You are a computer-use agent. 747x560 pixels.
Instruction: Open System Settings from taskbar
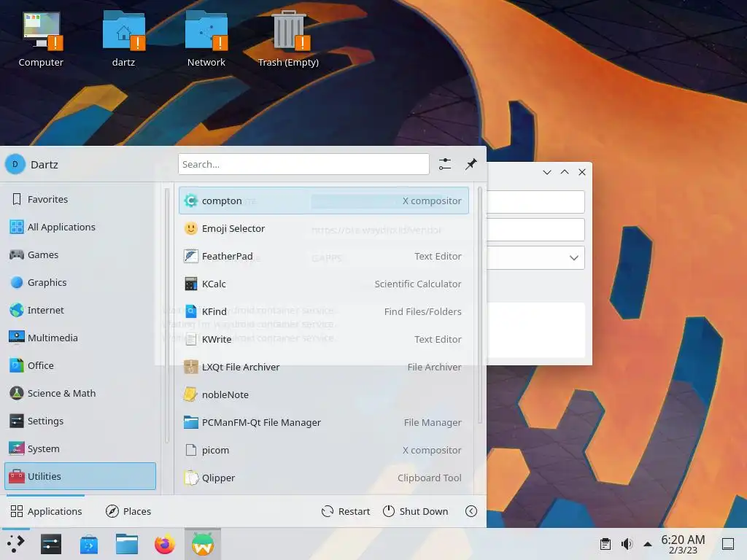51,544
